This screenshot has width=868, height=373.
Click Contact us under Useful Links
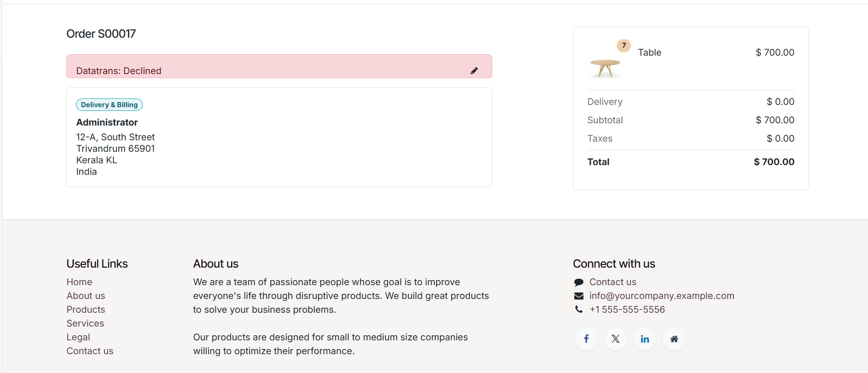tap(90, 351)
